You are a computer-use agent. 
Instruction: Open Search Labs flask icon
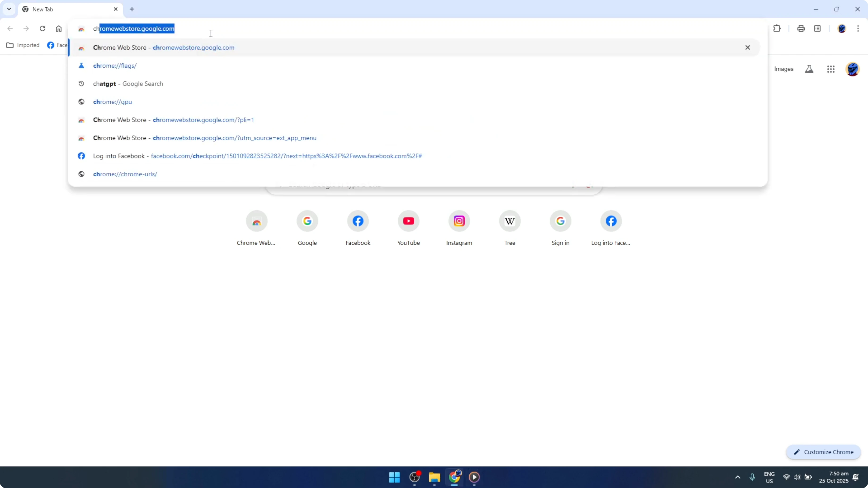pos(809,69)
